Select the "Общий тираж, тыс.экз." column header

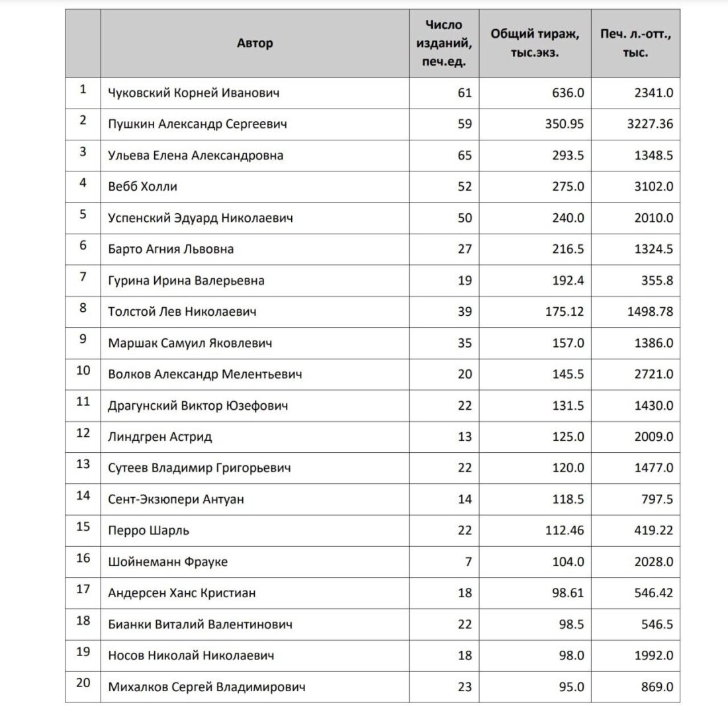click(535, 44)
